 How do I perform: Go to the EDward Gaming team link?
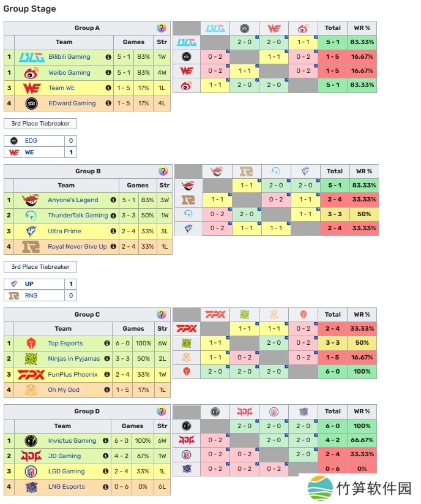(x=72, y=103)
